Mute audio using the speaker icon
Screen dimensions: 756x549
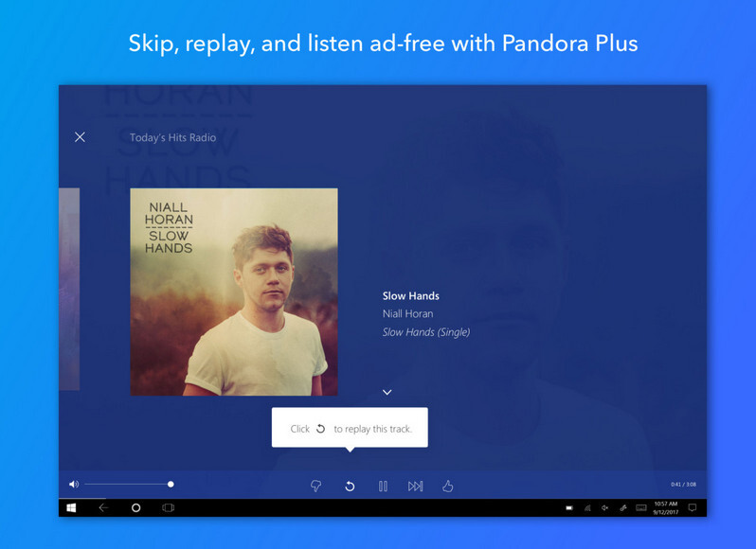coord(73,484)
